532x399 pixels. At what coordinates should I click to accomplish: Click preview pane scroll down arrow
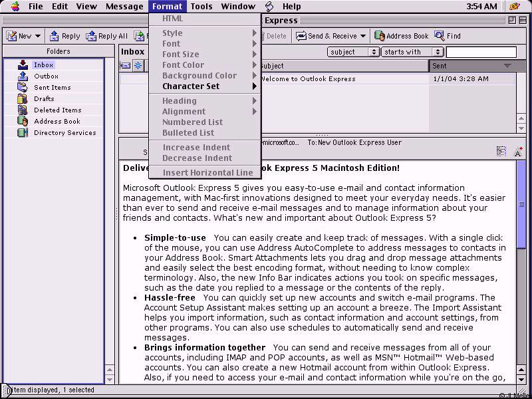(x=521, y=379)
